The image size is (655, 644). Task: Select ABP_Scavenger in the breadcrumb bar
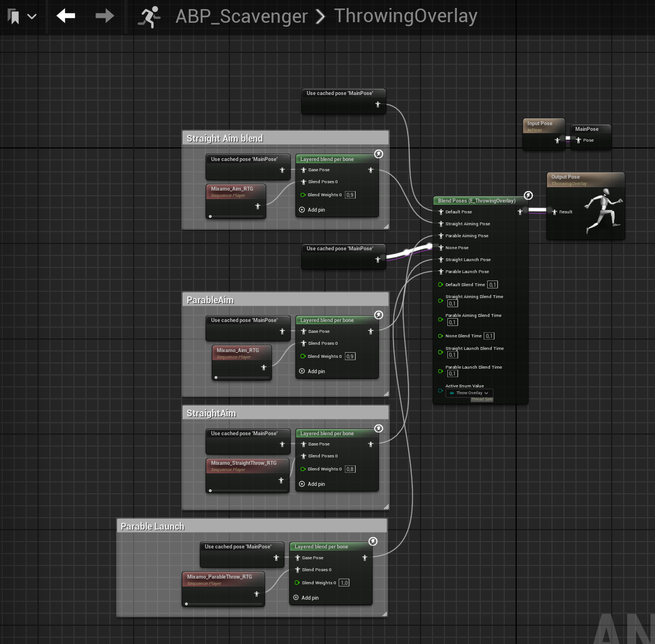pyautogui.click(x=241, y=16)
